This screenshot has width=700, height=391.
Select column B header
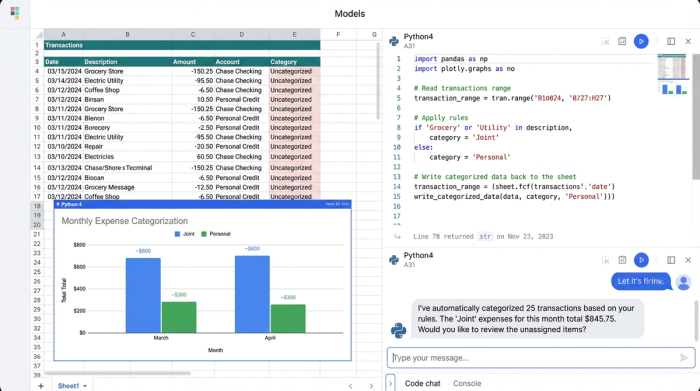(127, 34)
